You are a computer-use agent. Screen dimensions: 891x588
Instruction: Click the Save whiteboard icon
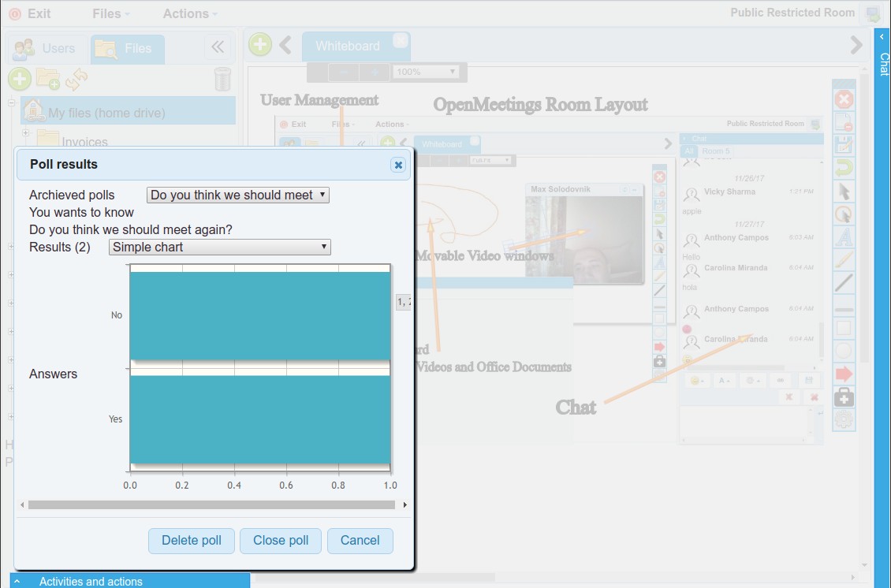pos(844,144)
